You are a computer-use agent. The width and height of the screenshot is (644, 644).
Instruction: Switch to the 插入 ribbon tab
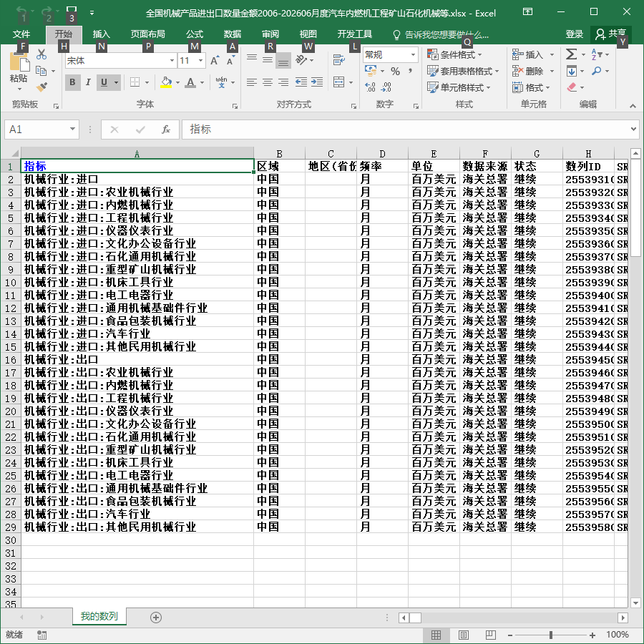coord(101,34)
